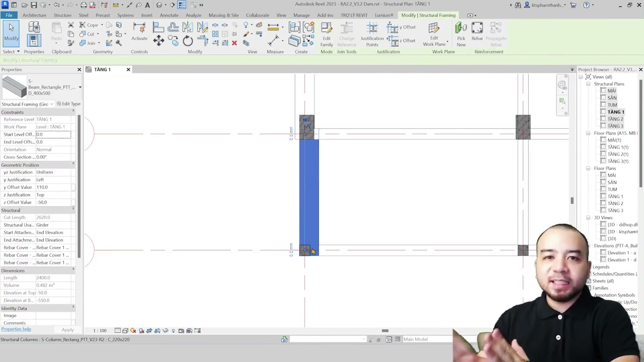The height and width of the screenshot is (362, 644).
Task: Click the Main Model design options field
Action: coord(428,339)
